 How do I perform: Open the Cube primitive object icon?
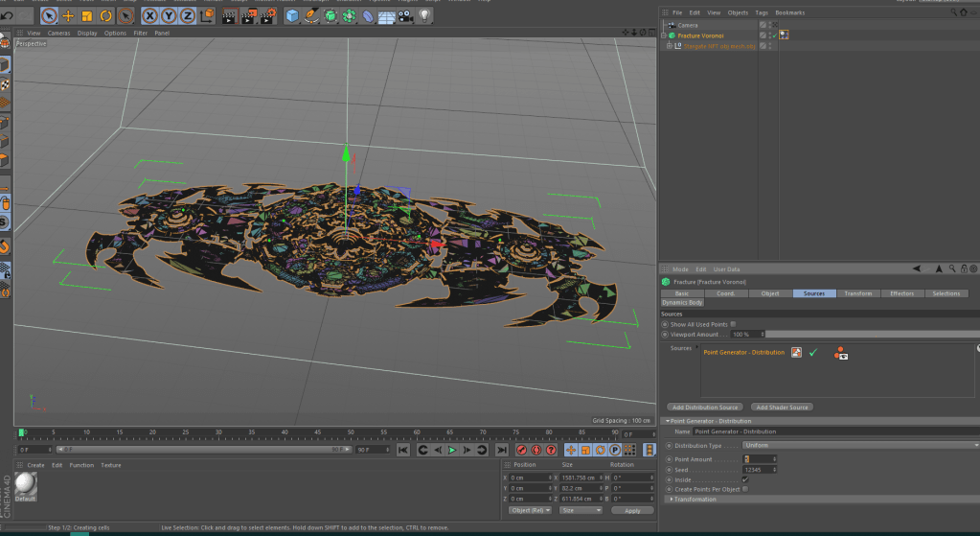pyautogui.click(x=292, y=16)
